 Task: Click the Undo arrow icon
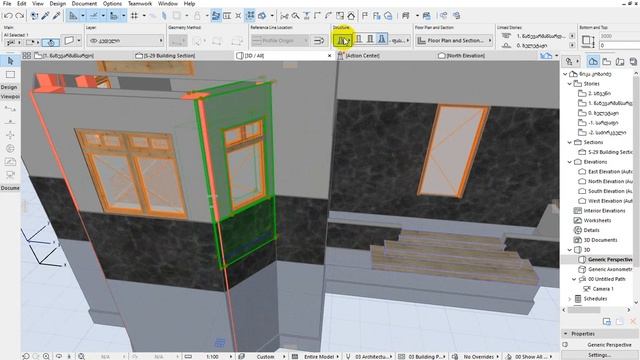click(x=8, y=16)
